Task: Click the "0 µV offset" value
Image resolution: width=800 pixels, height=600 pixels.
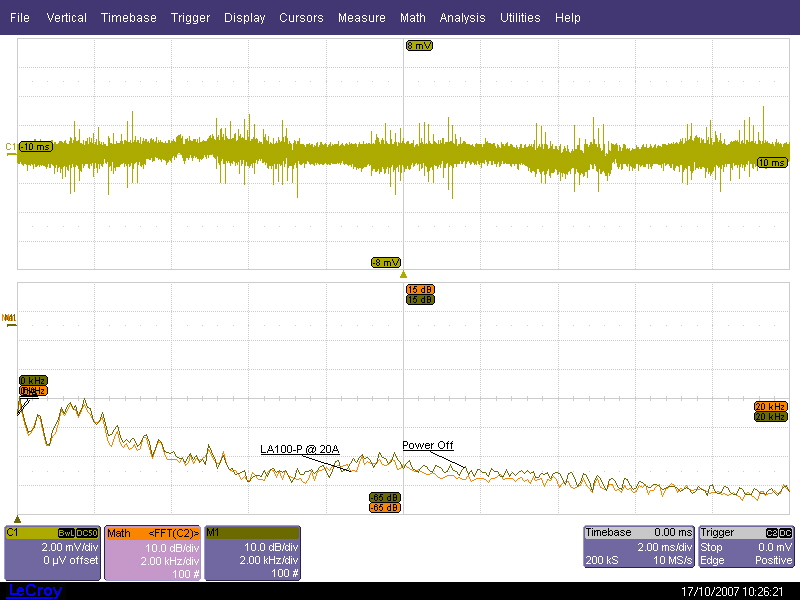Action: (70, 560)
